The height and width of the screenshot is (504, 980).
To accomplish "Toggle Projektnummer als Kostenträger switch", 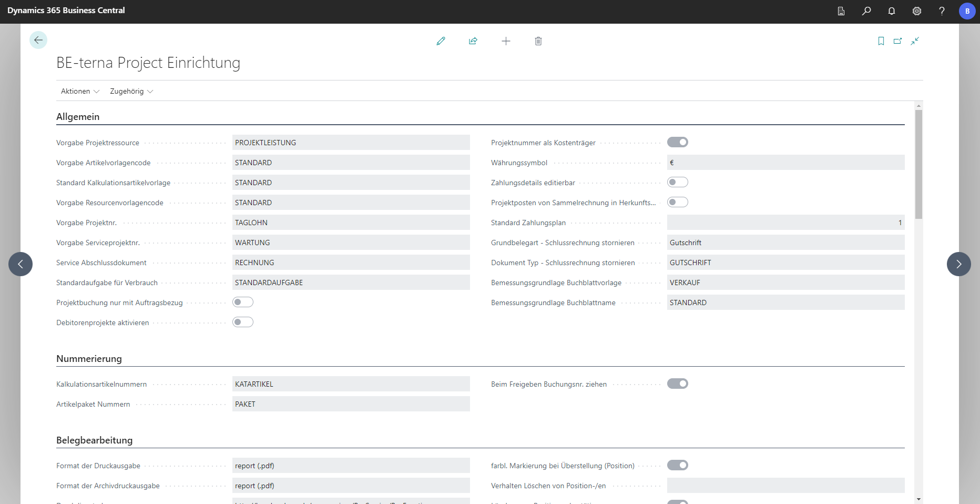I will 678,142.
